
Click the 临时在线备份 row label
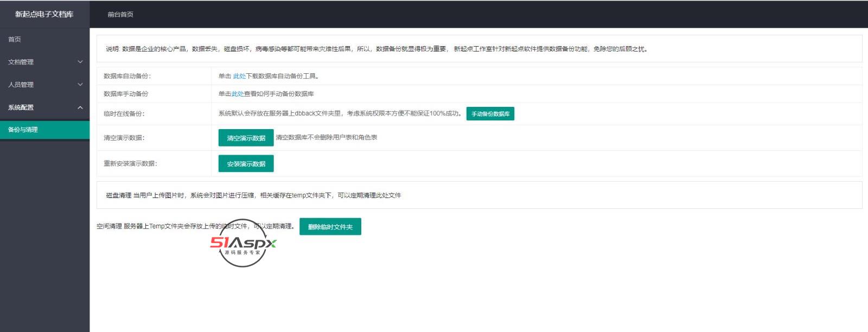point(124,114)
